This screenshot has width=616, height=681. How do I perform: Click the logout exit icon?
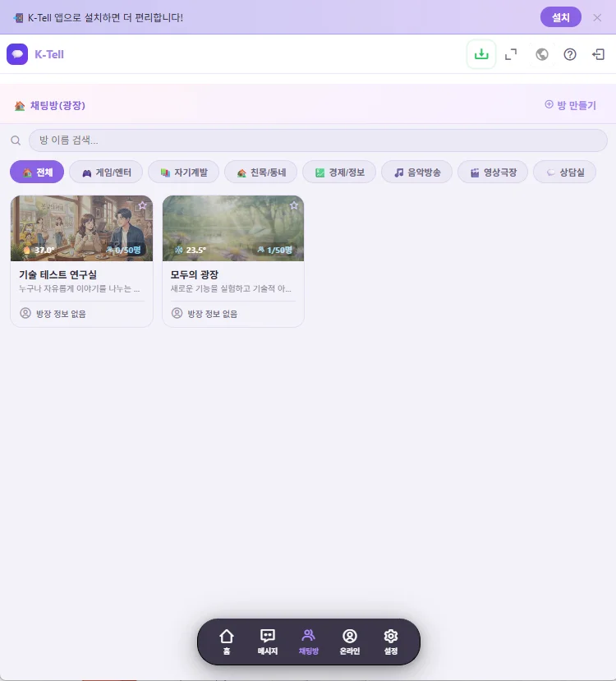598,54
